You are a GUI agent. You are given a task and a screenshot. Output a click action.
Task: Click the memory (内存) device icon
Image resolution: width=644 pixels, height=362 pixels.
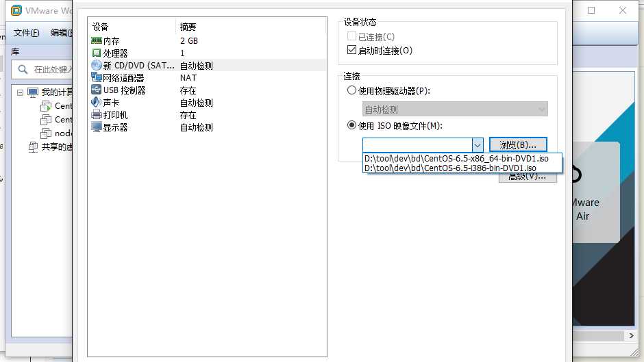point(97,40)
